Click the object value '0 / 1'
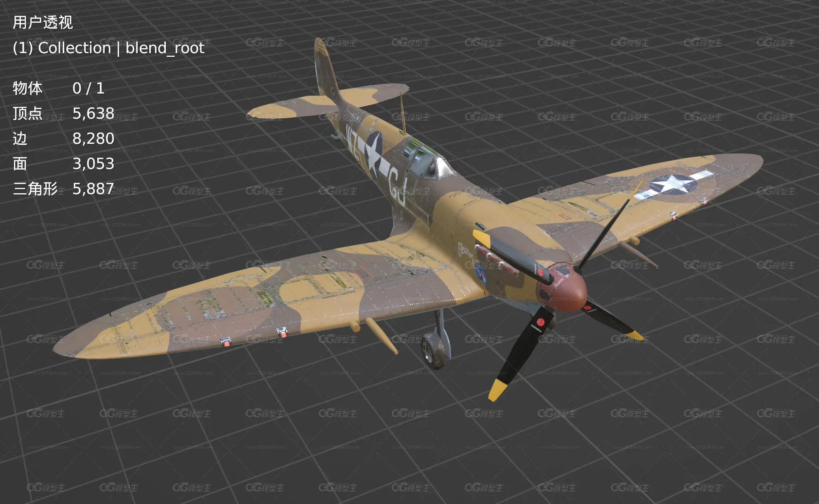The width and height of the screenshot is (819, 504). (x=88, y=88)
